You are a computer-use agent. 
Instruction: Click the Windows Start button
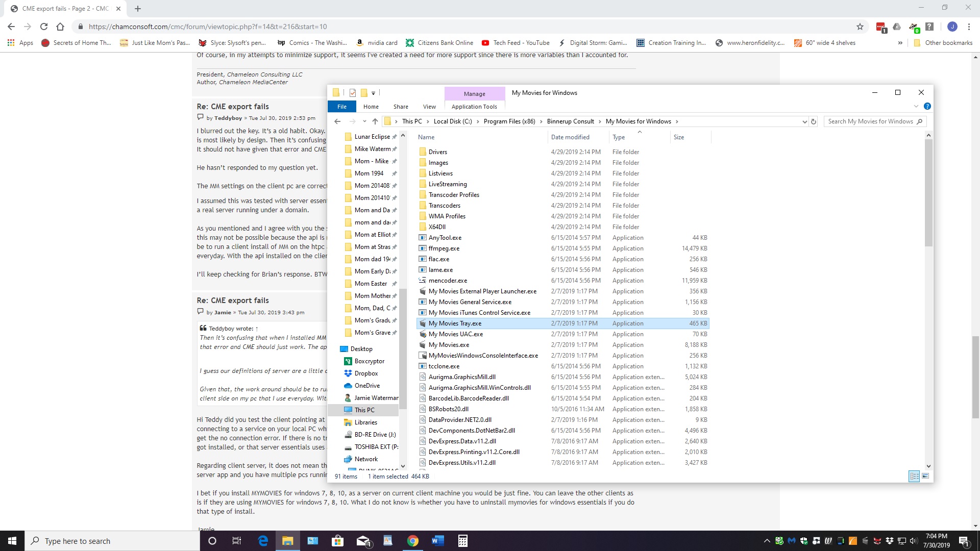click(x=12, y=541)
